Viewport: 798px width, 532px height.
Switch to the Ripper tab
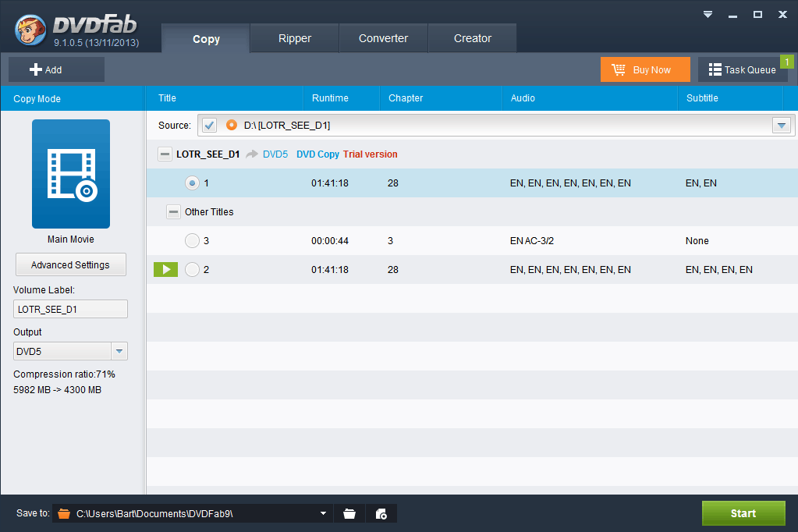(x=294, y=37)
